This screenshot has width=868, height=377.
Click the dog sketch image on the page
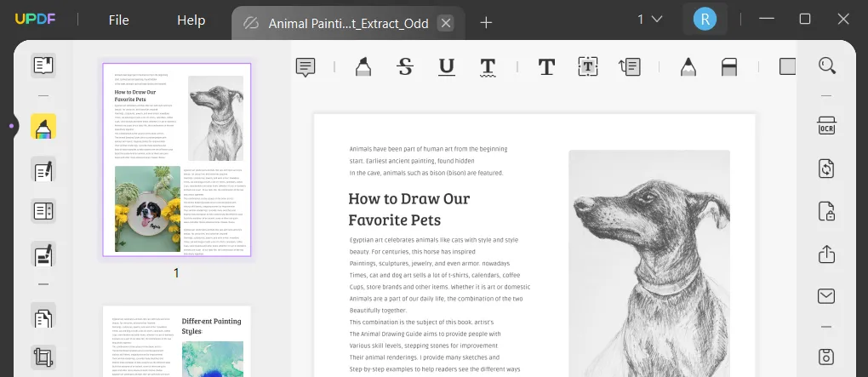click(649, 264)
